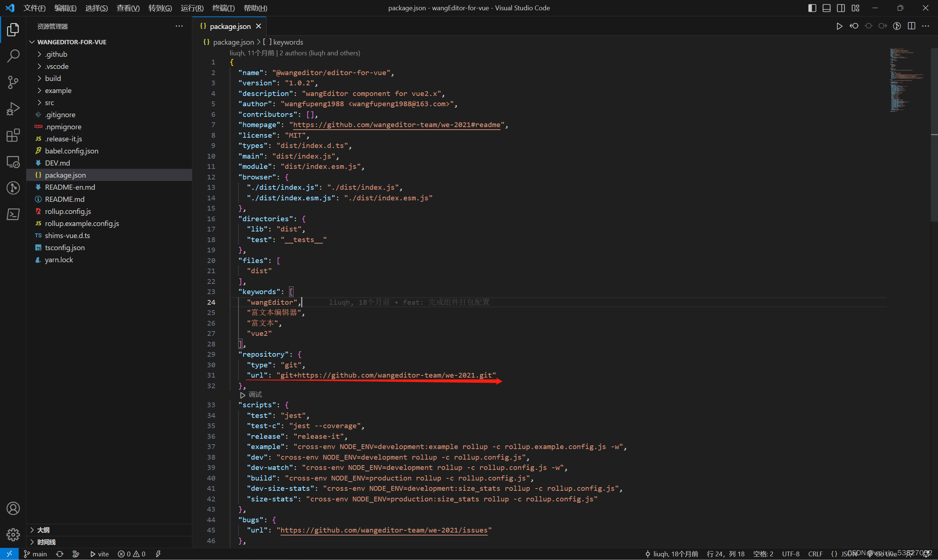Open the terminal-style icon in activity bar
938x560 pixels.
13,214
